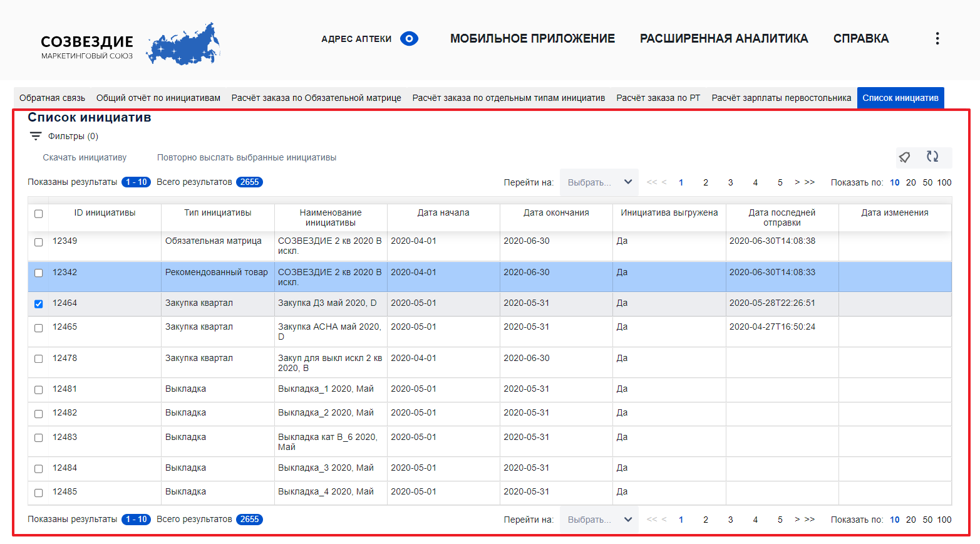Show 100 results per page at bottom

944,520
